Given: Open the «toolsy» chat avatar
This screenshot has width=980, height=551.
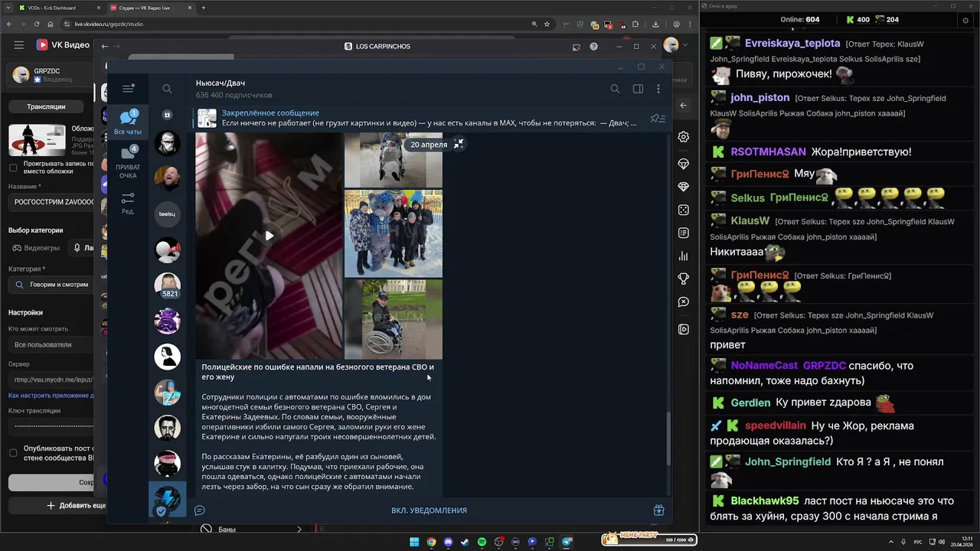Looking at the screenshot, I should 168,214.
